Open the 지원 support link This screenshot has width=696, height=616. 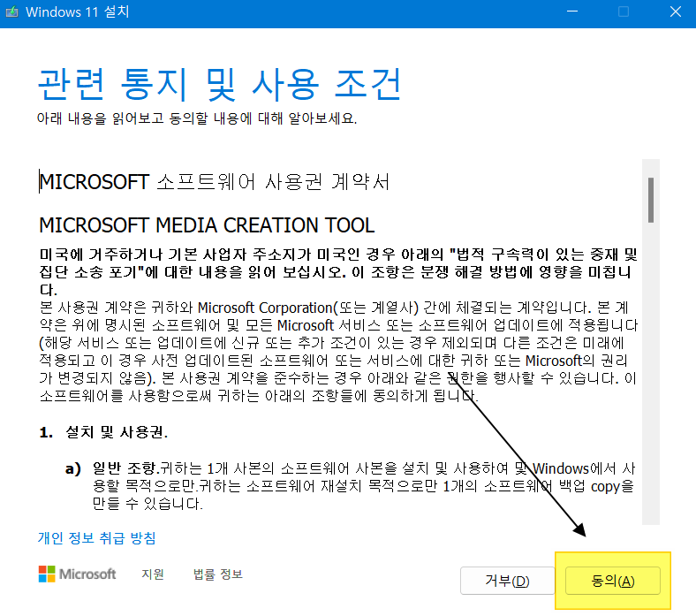point(153,574)
